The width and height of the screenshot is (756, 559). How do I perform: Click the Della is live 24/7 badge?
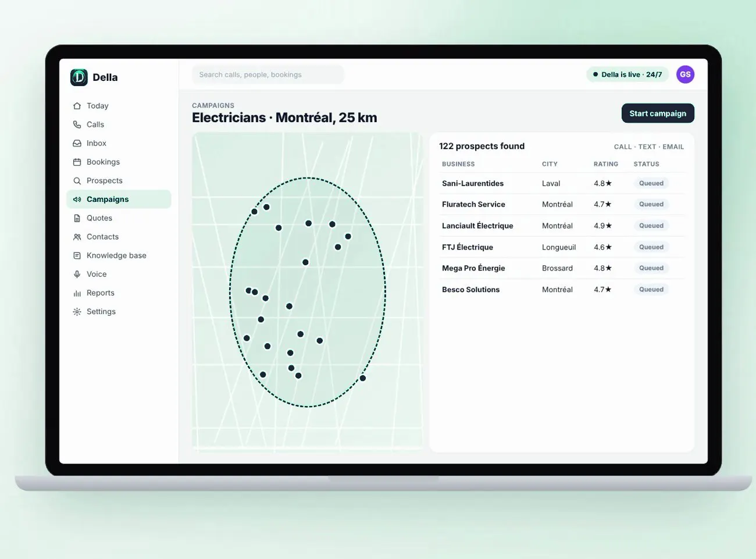627,74
